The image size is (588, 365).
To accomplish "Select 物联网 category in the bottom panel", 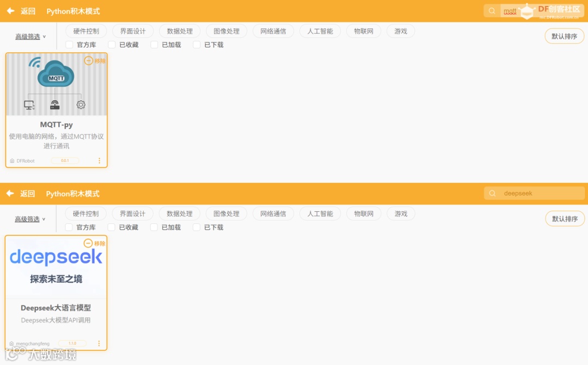I will coord(364,214).
